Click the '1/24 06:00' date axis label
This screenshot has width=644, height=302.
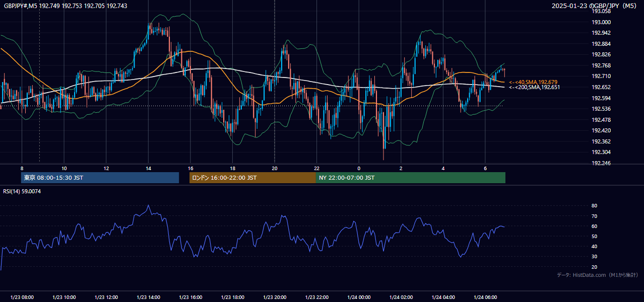pyautogui.click(x=485, y=297)
